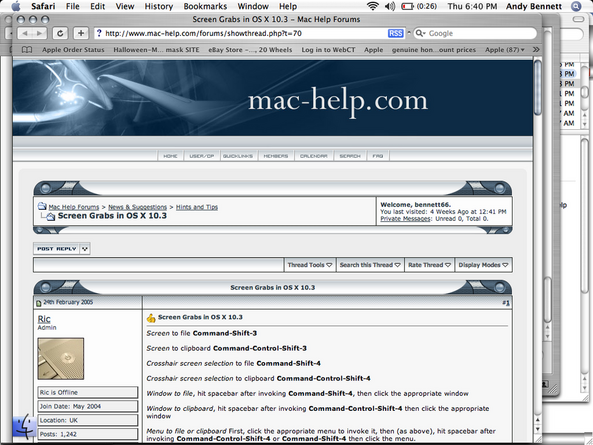The width and height of the screenshot is (593, 445).
Task: Click the POST REPLY button
Action: (x=57, y=249)
